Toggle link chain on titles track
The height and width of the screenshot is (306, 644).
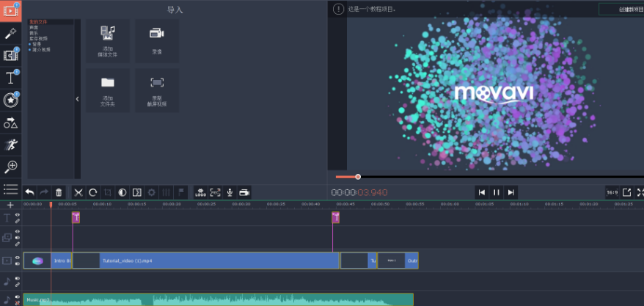tap(18, 221)
